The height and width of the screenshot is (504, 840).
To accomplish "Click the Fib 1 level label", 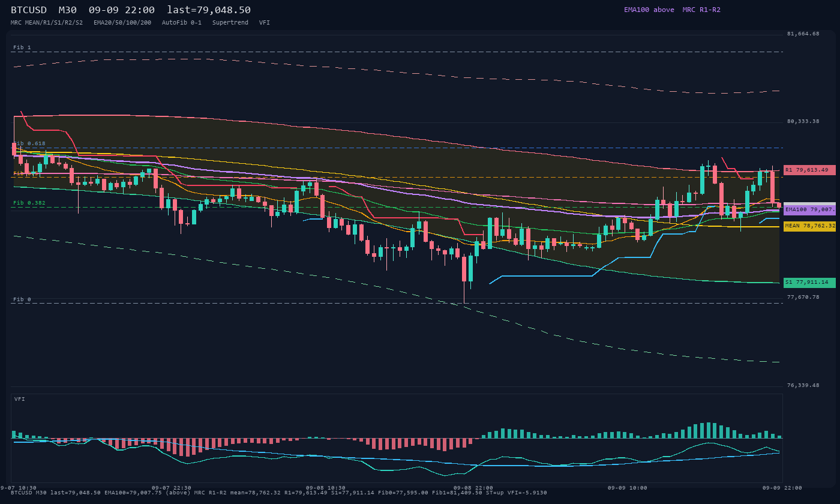I will click(x=22, y=47).
